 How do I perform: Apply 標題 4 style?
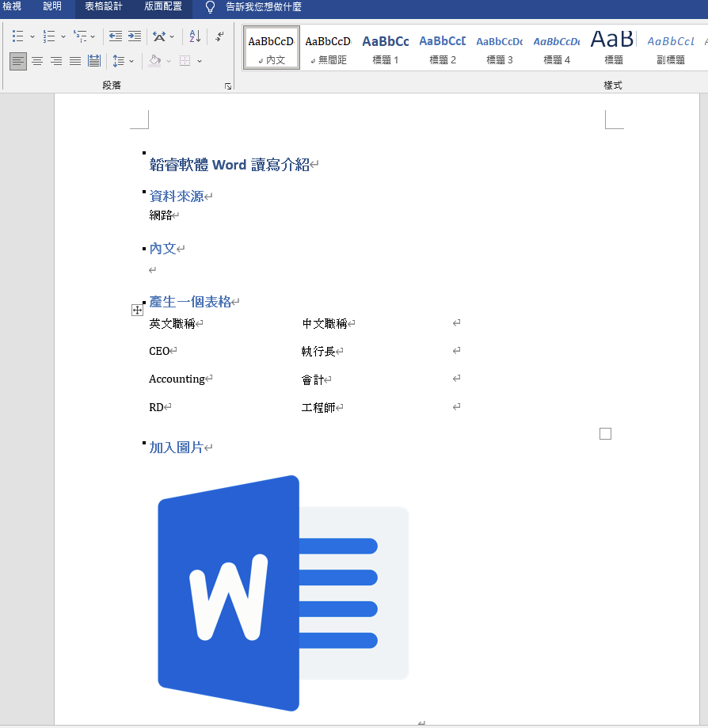pos(557,48)
